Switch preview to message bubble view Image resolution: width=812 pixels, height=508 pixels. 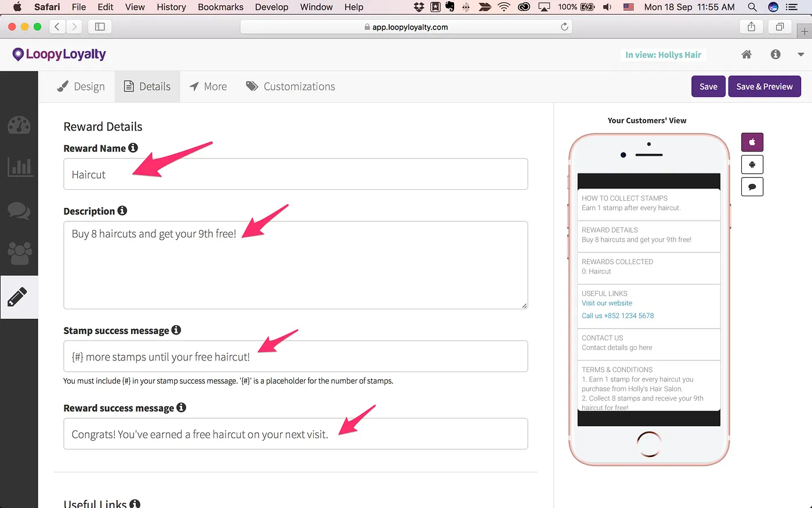click(x=752, y=187)
